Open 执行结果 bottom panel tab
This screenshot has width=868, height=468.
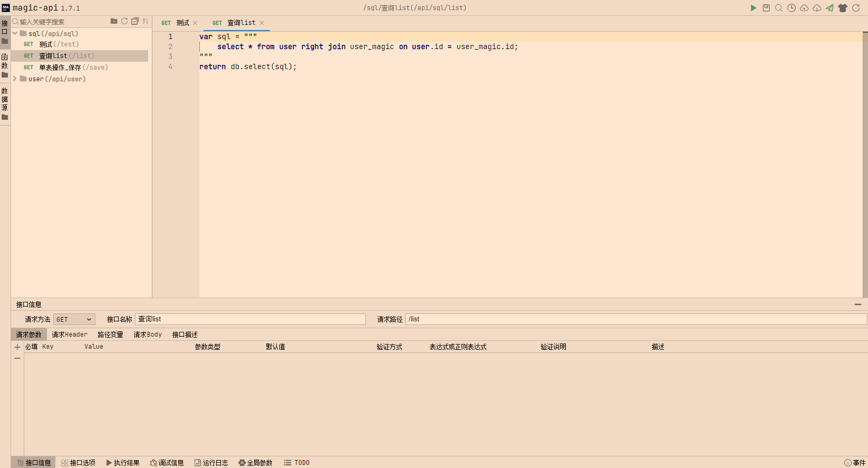[x=123, y=463]
